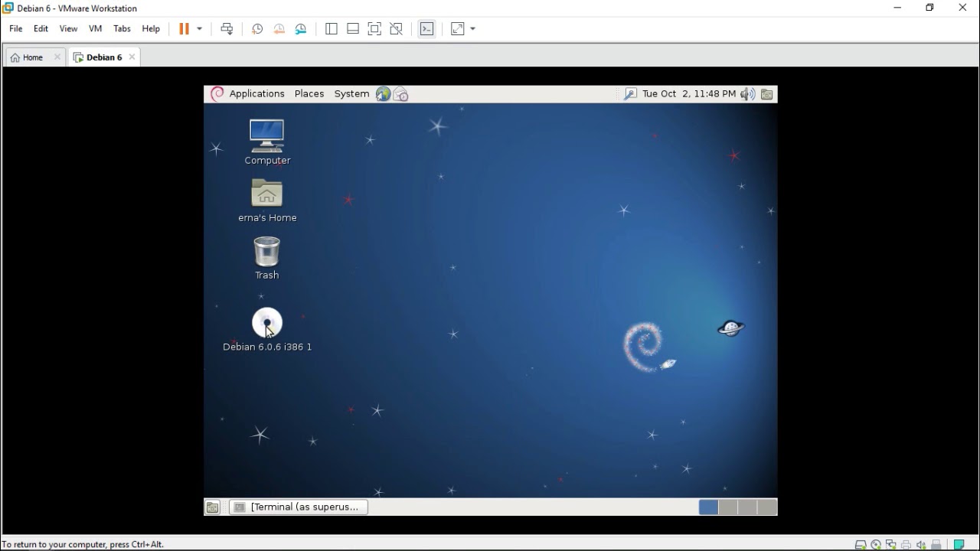The height and width of the screenshot is (551, 980).
Task: Click the show desktop button in bottom panel
Action: point(213,507)
